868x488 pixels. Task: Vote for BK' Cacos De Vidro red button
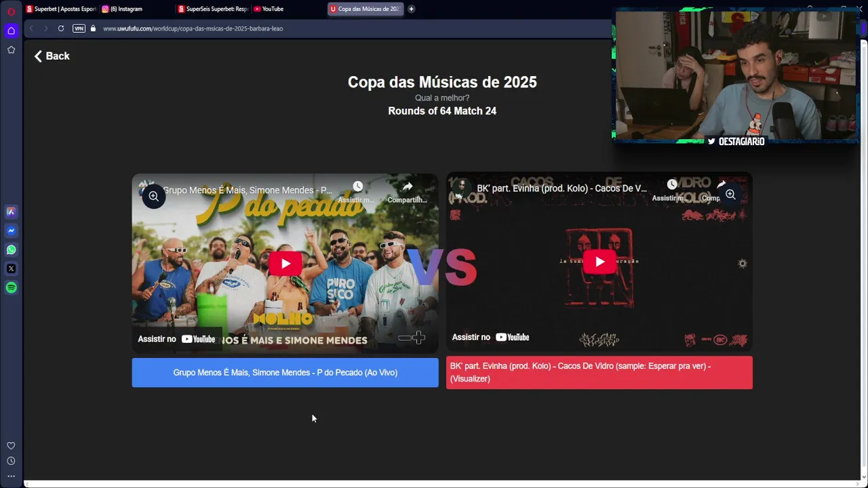[x=599, y=373]
